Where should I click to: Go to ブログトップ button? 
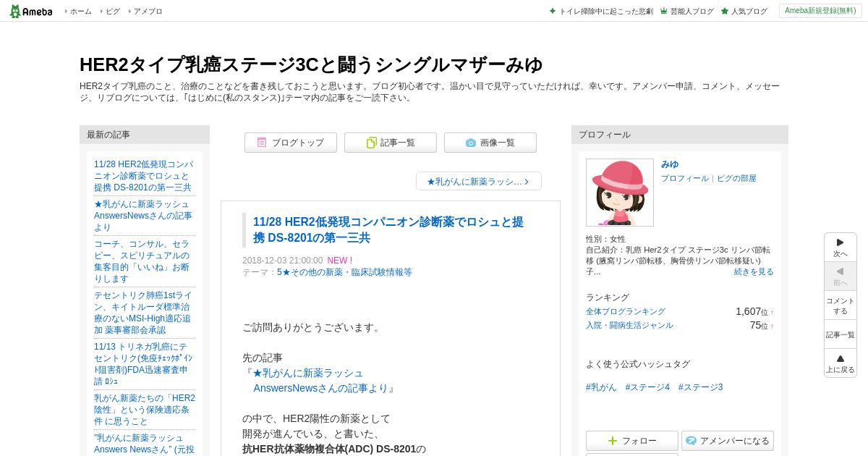click(x=291, y=143)
